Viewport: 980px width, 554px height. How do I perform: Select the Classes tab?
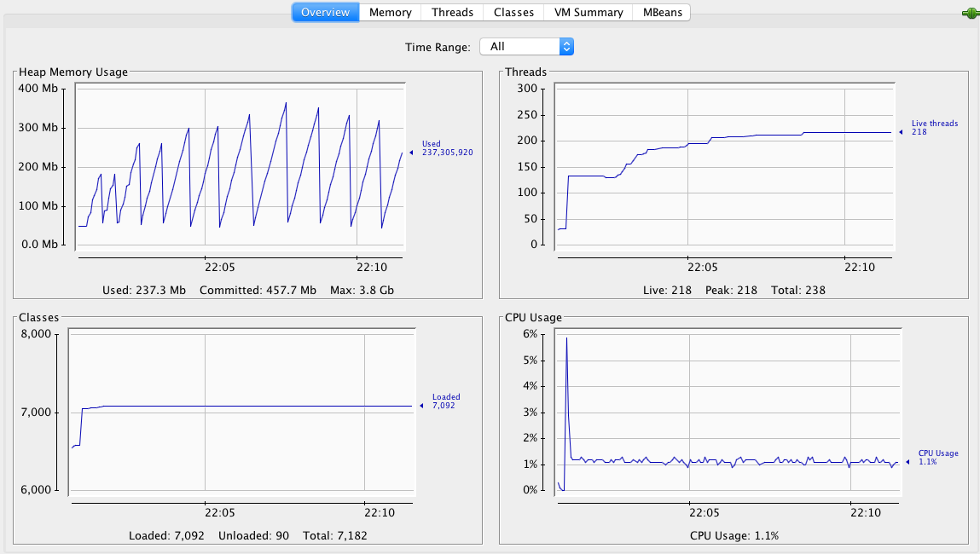point(513,12)
